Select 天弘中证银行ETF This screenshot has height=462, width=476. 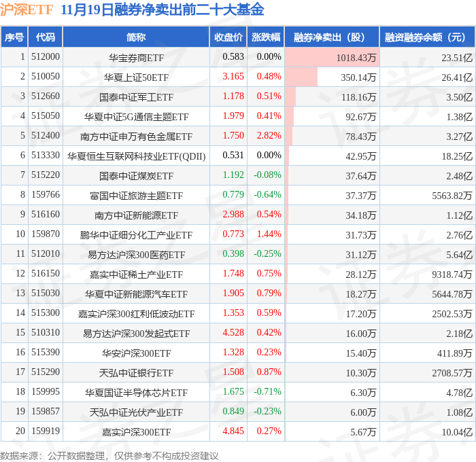tap(136, 373)
